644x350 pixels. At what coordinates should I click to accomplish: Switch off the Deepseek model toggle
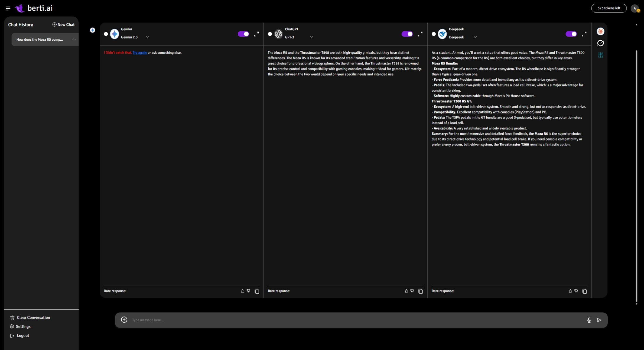571,34
